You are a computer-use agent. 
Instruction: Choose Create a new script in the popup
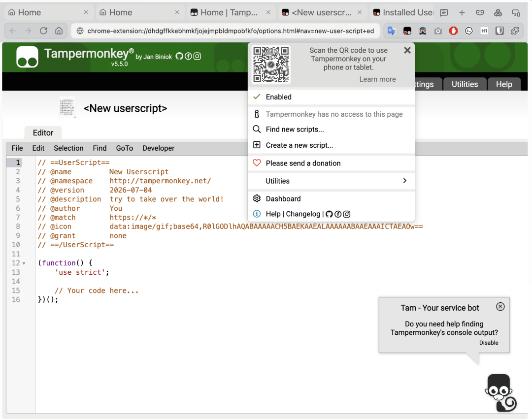(299, 145)
